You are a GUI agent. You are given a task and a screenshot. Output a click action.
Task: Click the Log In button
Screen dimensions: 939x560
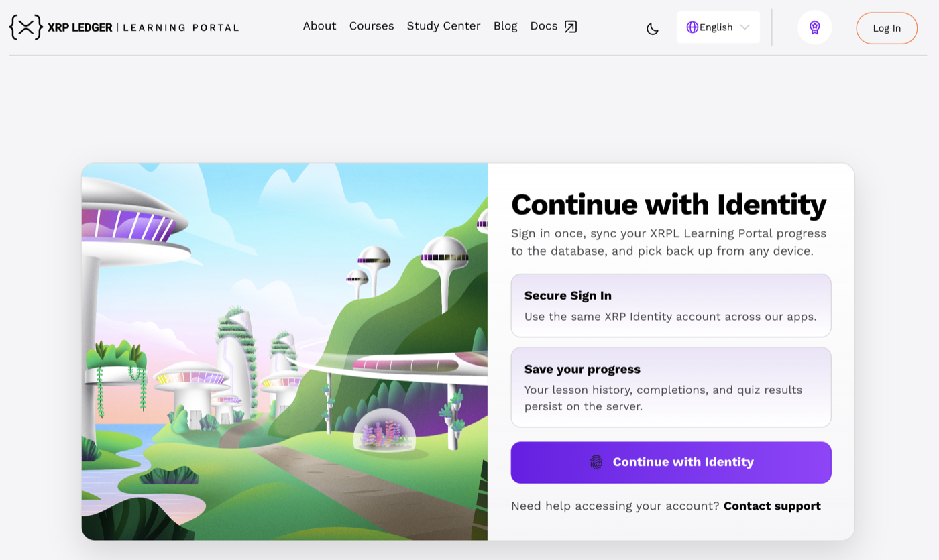[x=887, y=28]
